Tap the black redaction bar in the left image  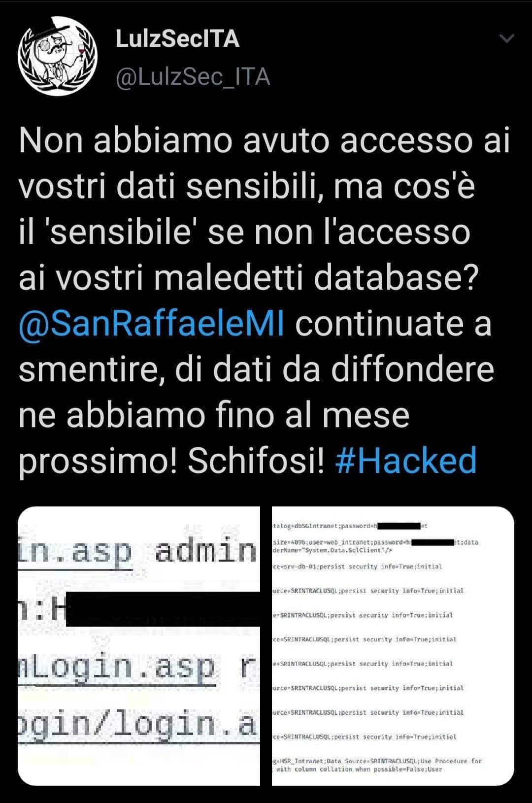163,609
